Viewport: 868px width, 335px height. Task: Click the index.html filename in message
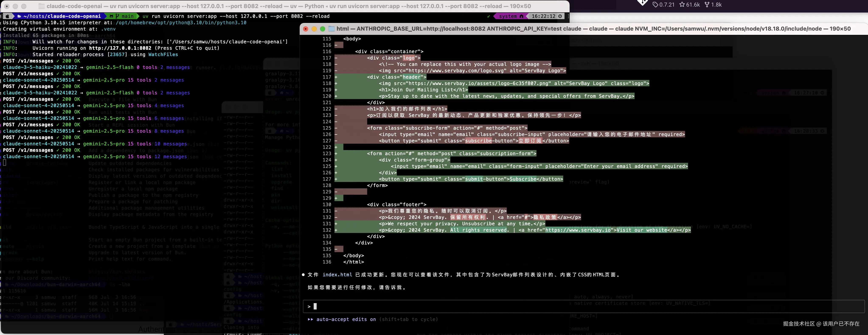pyautogui.click(x=337, y=275)
